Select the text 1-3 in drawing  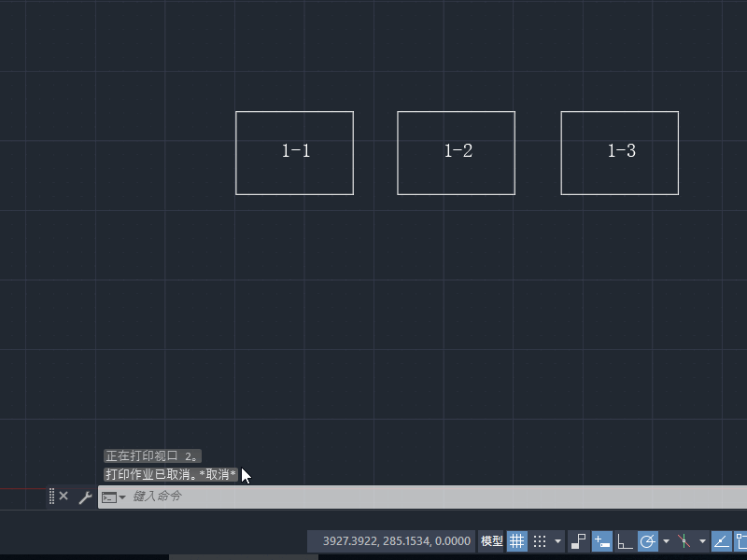tap(622, 151)
